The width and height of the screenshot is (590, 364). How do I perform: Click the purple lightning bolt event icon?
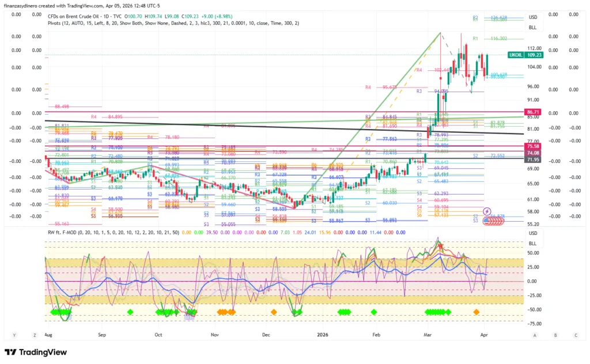[487, 211]
